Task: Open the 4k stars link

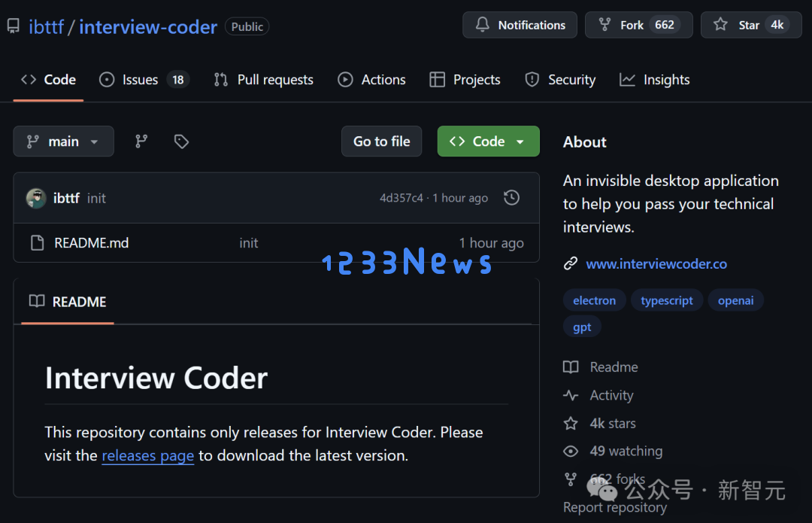Action: pyautogui.click(x=613, y=424)
